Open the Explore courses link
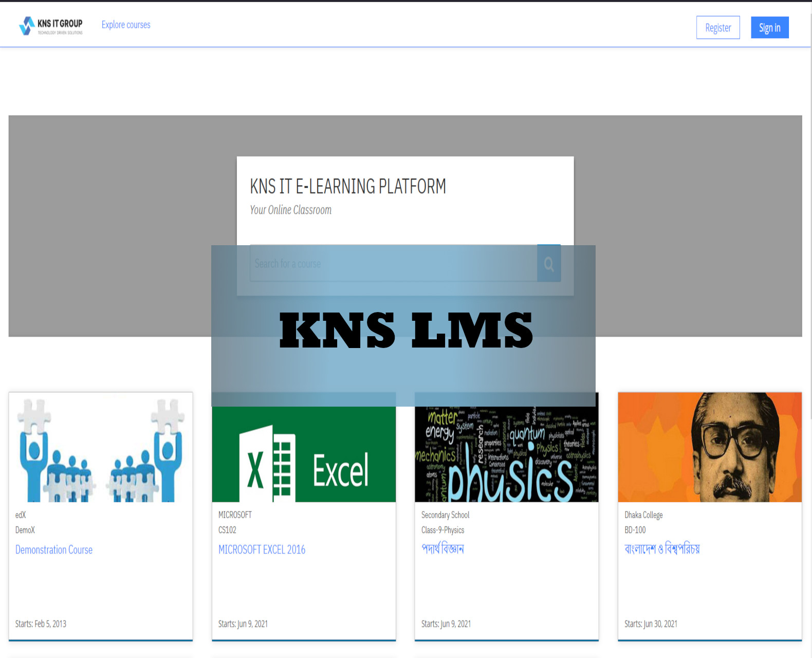812x658 pixels. point(126,25)
